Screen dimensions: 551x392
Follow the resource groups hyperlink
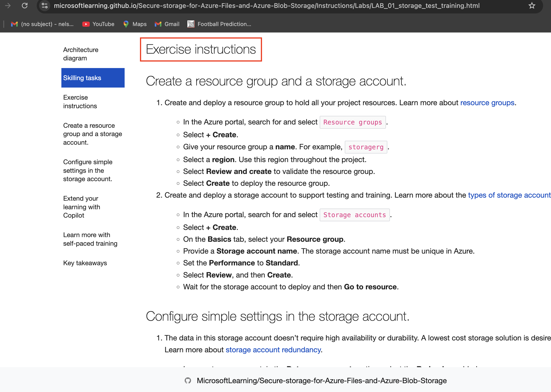[x=487, y=103]
